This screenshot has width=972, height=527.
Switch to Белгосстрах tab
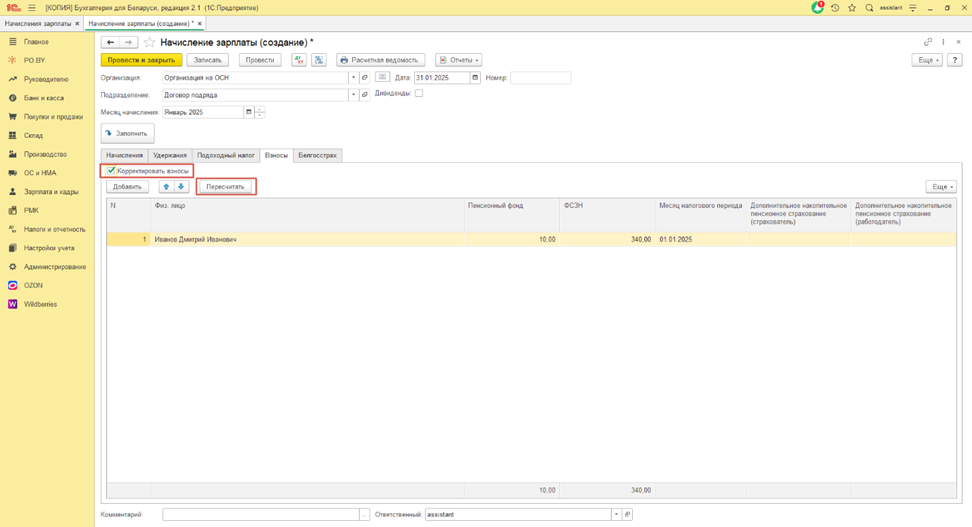[317, 155]
